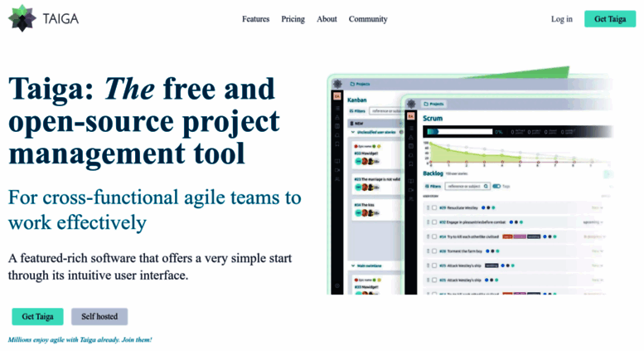Open the Community nav item
The width and height of the screenshot is (644, 351).
(x=368, y=19)
